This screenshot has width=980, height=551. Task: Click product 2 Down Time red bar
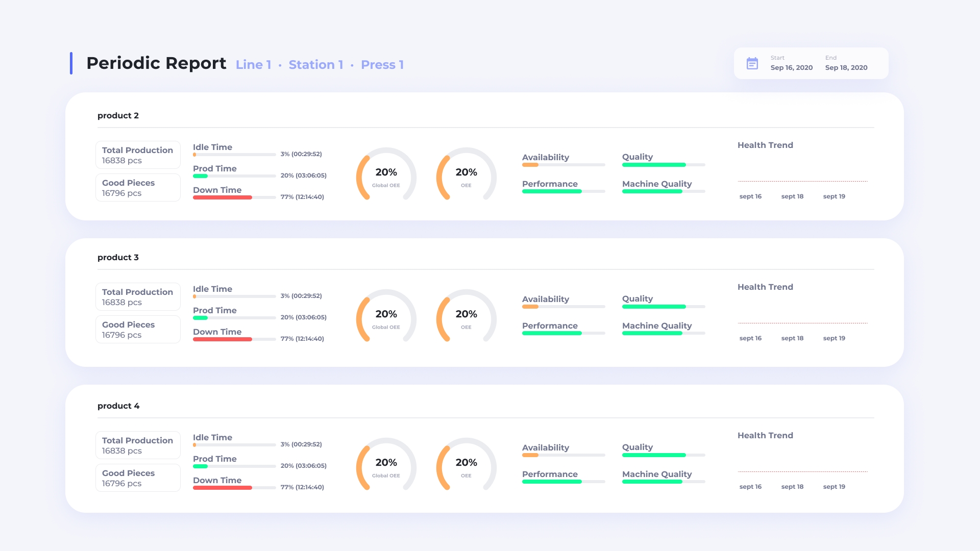(x=223, y=197)
